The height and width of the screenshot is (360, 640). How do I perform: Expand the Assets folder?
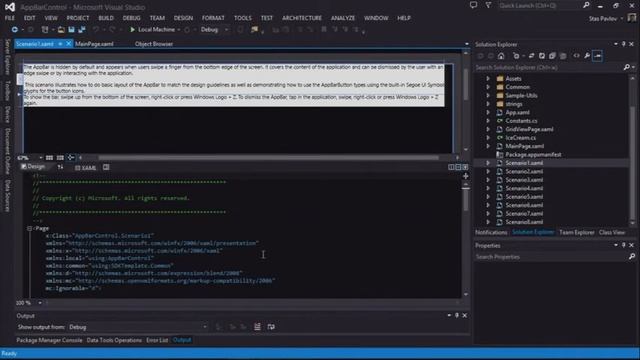click(488, 78)
